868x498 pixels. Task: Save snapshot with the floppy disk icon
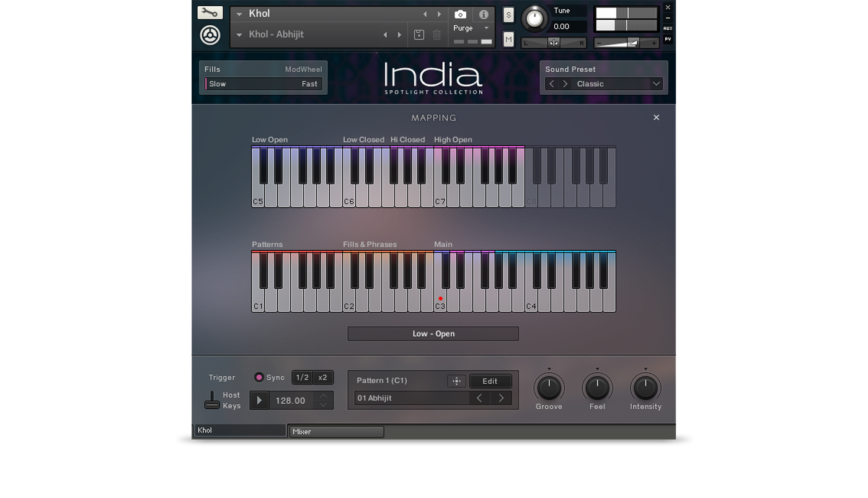pyautogui.click(x=419, y=35)
